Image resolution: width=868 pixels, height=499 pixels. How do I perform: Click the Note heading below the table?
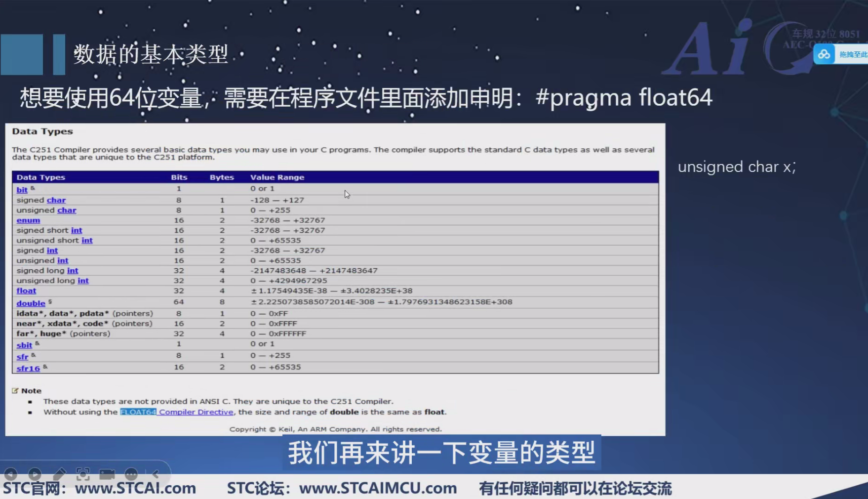(31, 391)
